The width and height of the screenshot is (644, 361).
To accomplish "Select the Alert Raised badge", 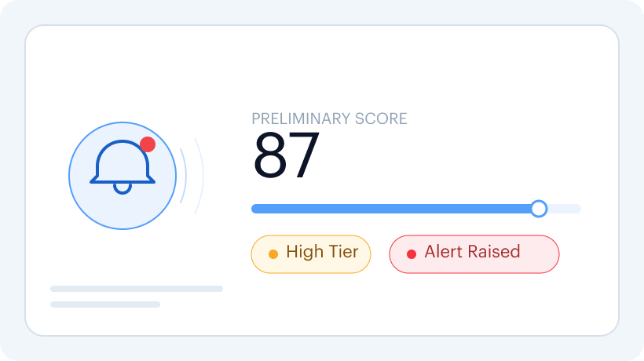I will (474, 254).
